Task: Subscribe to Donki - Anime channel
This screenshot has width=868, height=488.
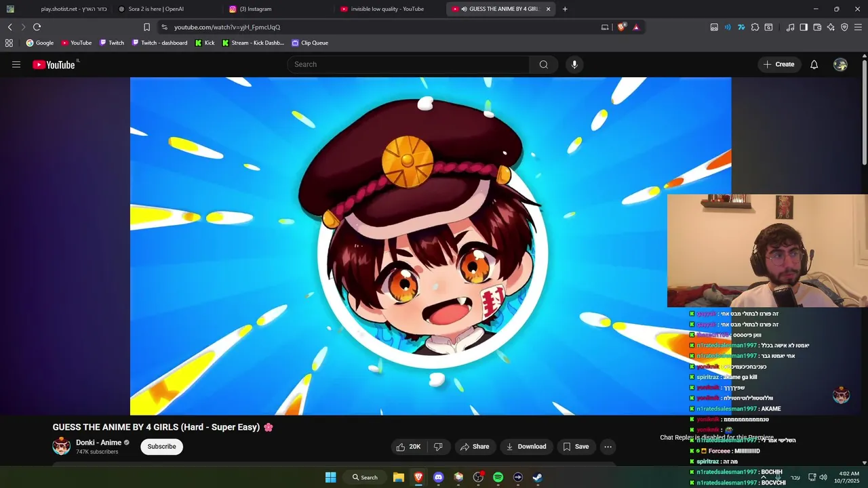Action: point(161,447)
